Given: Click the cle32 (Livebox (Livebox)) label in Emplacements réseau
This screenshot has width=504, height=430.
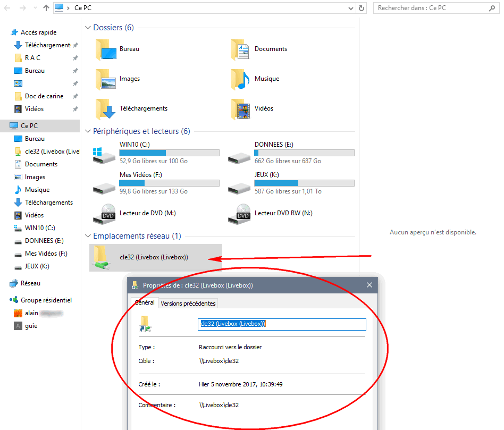Looking at the screenshot, I should click(x=154, y=257).
